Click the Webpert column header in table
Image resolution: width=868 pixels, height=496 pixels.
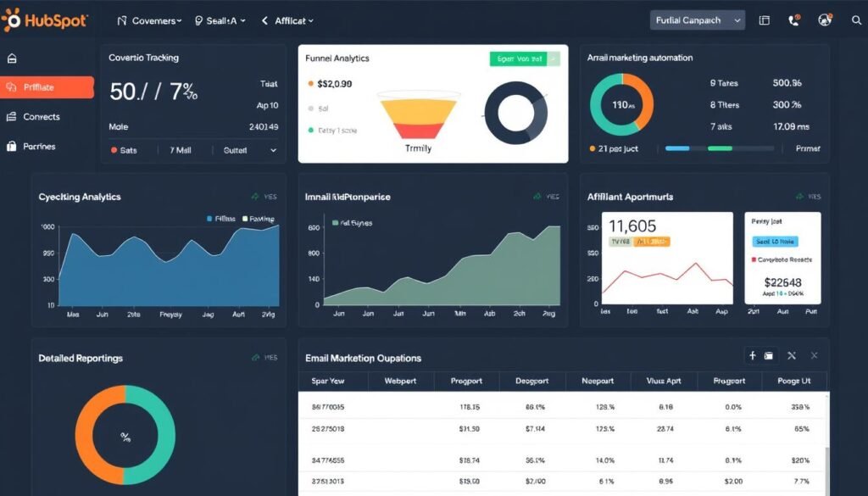point(401,382)
